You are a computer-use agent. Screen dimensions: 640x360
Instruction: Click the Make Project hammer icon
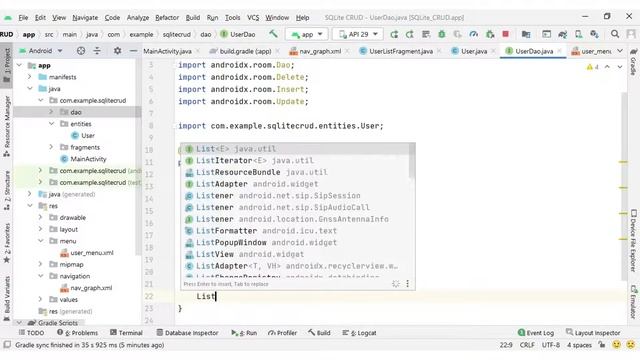(273, 34)
